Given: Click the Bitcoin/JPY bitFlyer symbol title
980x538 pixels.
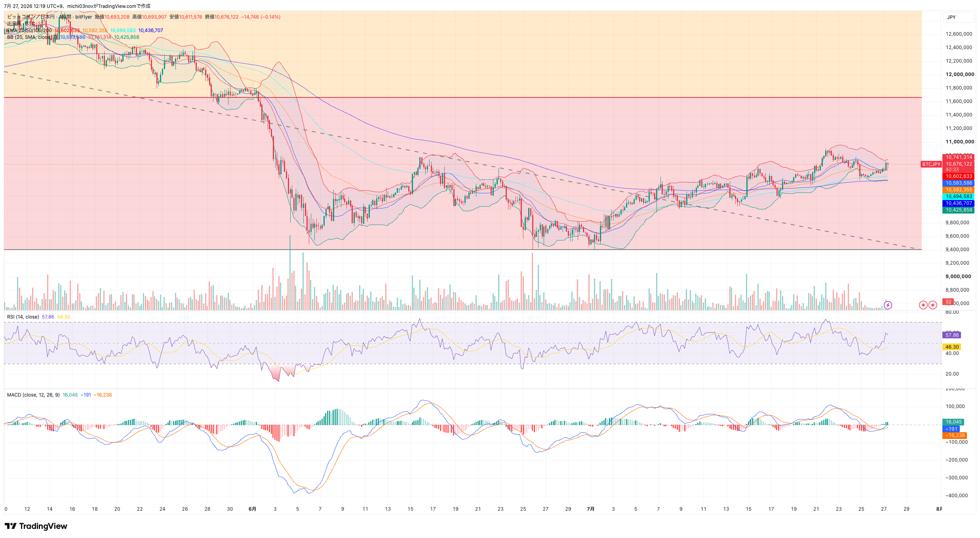Looking at the screenshot, I should pos(49,17).
